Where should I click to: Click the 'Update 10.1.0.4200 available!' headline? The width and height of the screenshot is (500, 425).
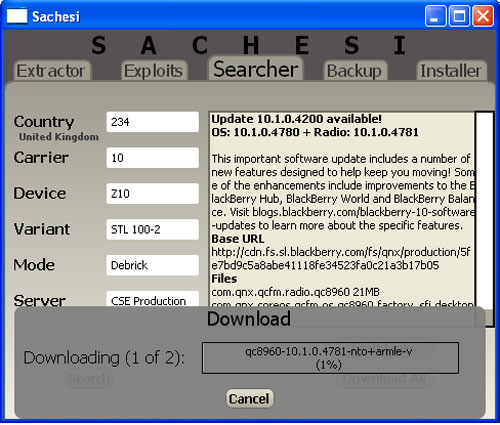(x=297, y=119)
